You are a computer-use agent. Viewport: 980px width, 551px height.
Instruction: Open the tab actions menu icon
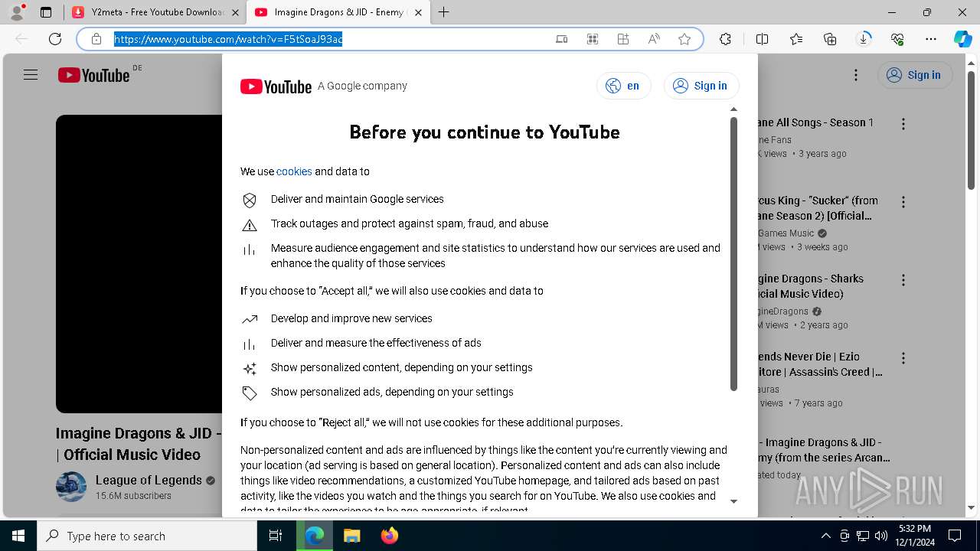click(46, 12)
